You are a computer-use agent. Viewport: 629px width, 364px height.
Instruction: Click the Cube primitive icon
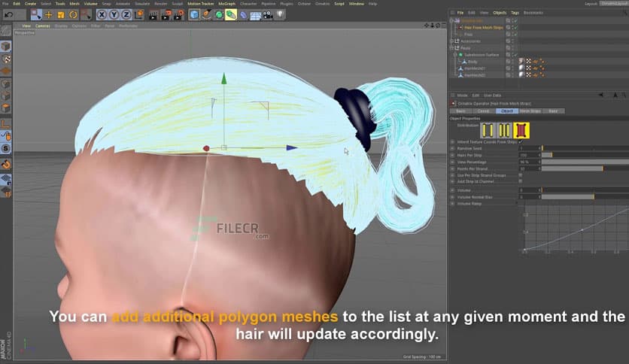coord(194,15)
